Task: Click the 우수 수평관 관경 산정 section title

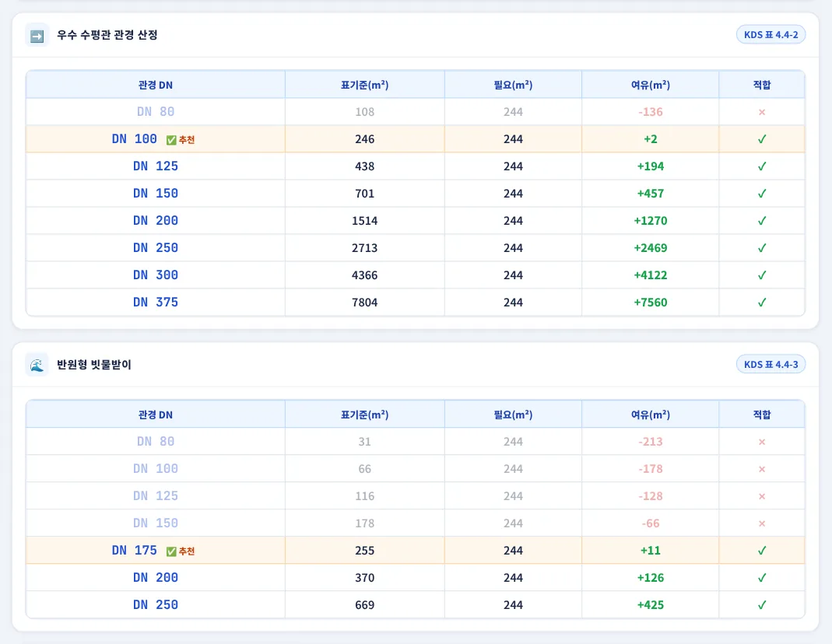Action: tap(107, 35)
